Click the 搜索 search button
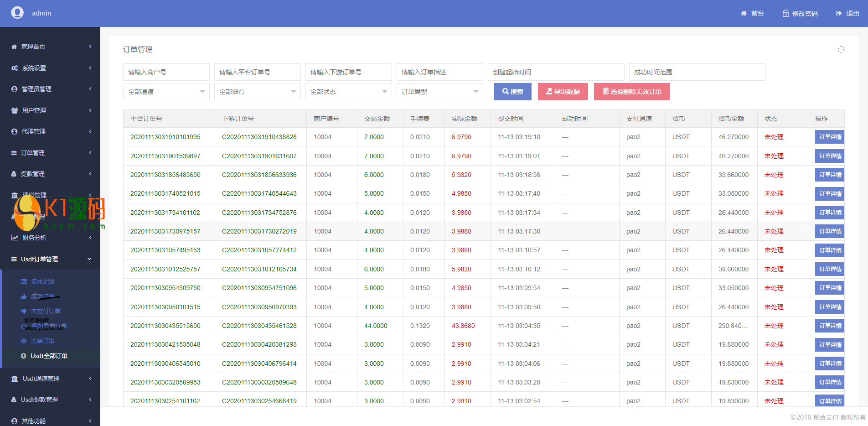 pyautogui.click(x=512, y=92)
